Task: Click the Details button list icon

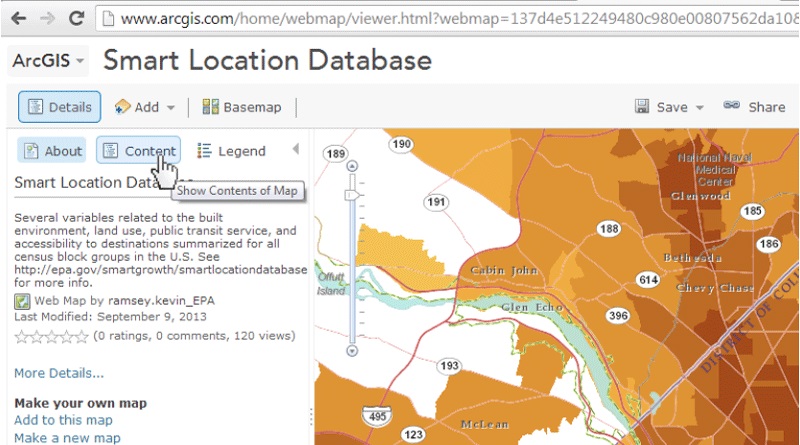Action: tap(35, 107)
